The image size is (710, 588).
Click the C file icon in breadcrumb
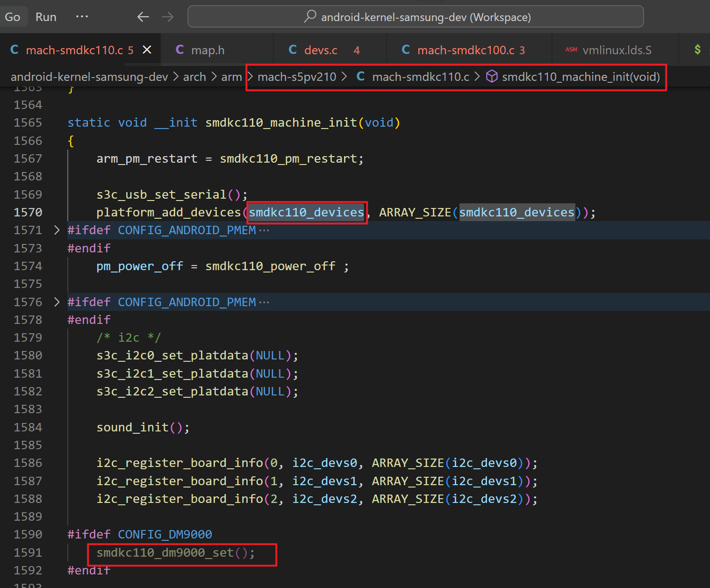(360, 76)
